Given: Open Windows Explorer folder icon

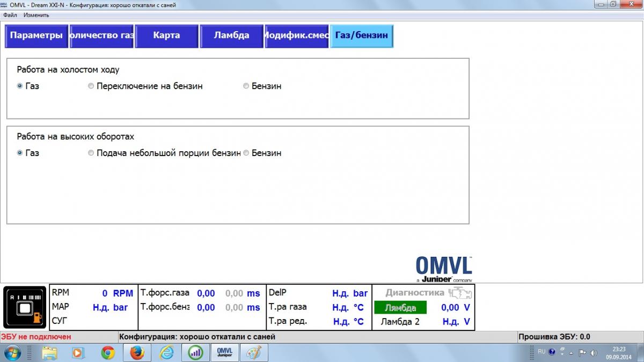Looking at the screenshot, I should click(x=49, y=352).
